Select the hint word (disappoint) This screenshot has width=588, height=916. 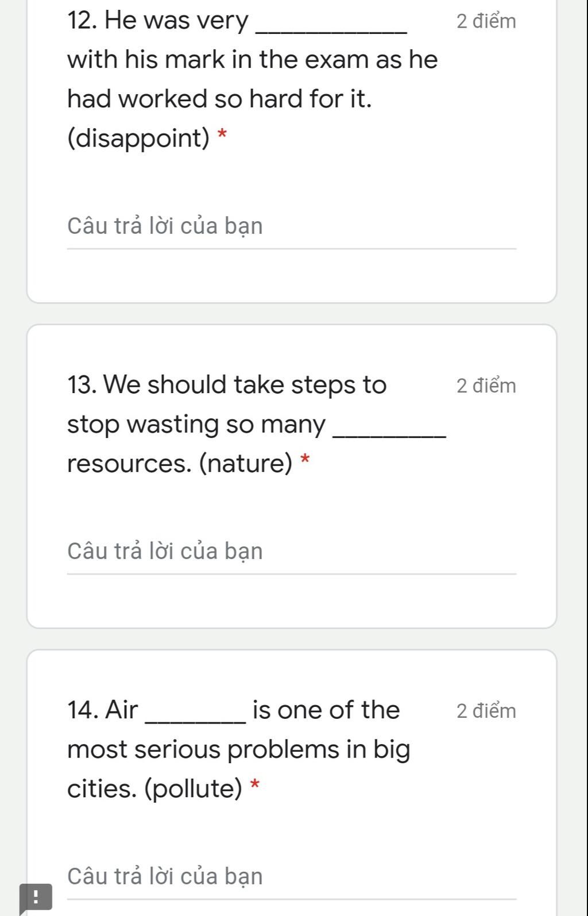coord(139,138)
